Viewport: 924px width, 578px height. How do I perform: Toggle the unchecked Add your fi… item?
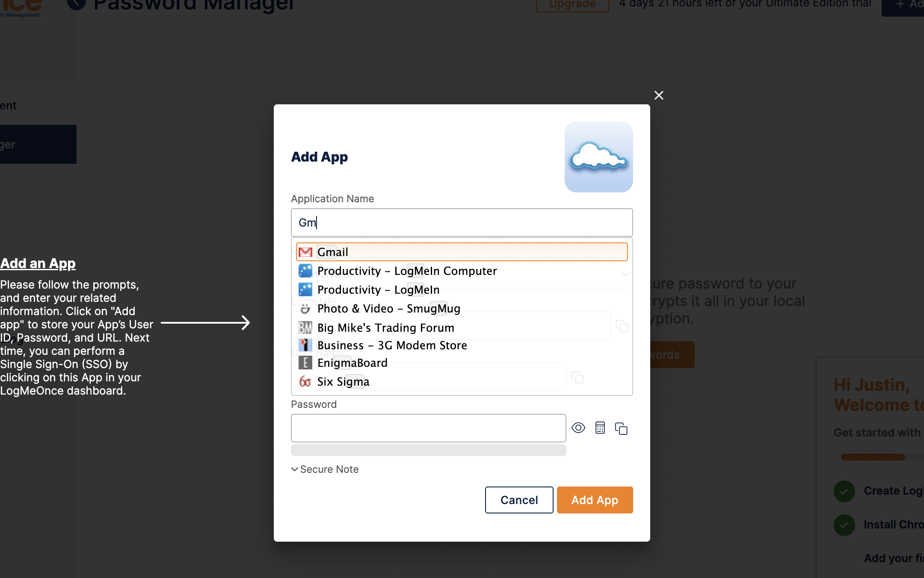click(x=844, y=558)
